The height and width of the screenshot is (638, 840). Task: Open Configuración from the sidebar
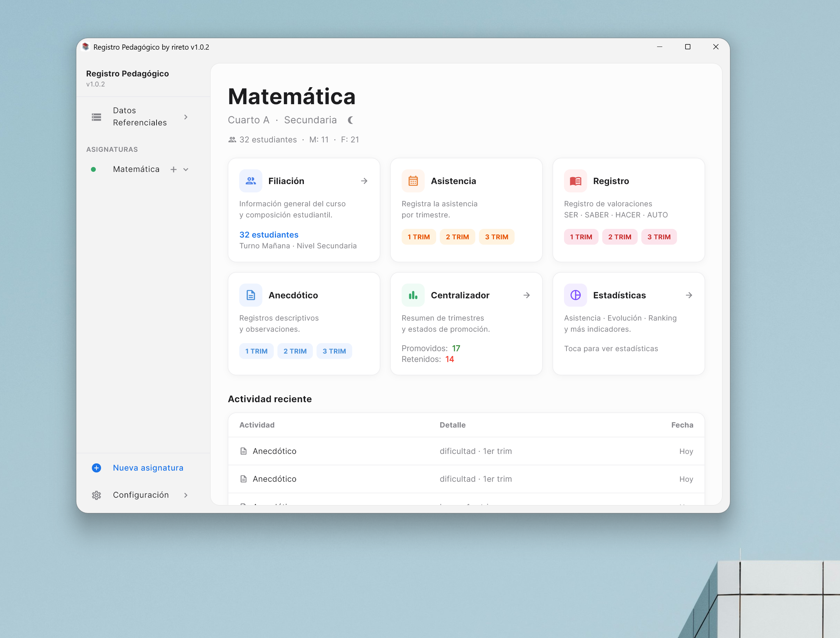(x=141, y=495)
